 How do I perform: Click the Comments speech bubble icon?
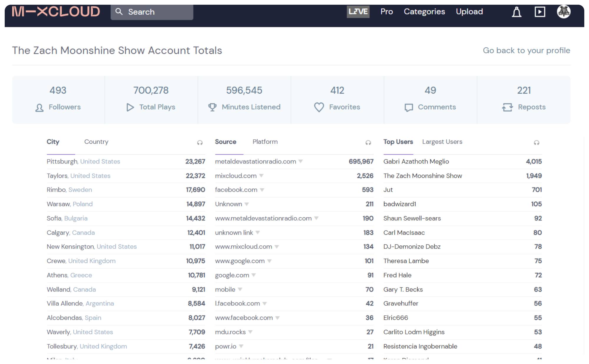pyautogui.click(x=409, y=107)
